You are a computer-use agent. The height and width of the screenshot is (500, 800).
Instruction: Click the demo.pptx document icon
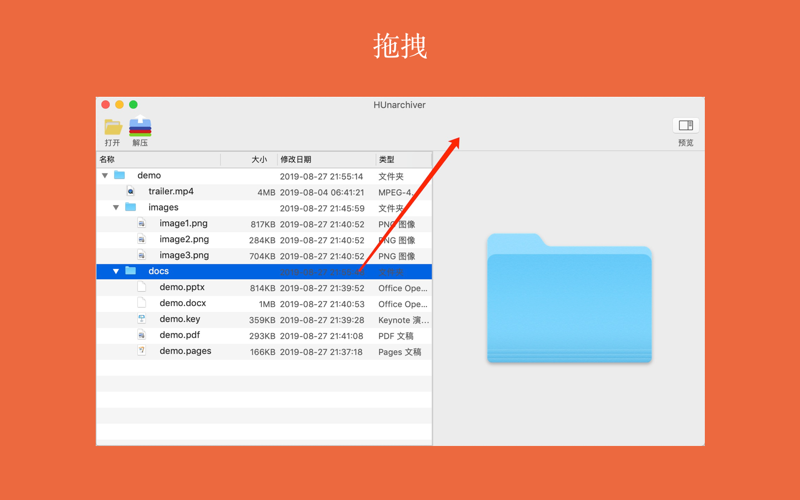click(x=142, y=288)
